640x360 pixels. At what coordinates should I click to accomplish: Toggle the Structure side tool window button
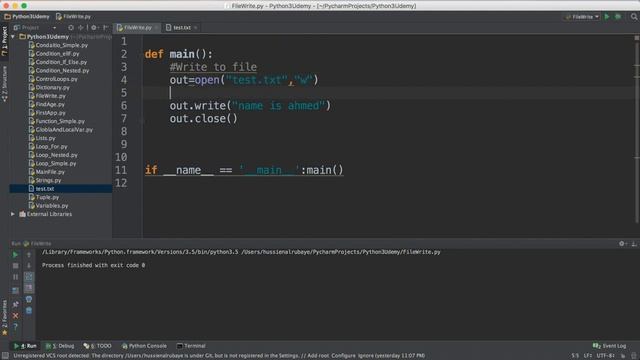coord(4,84)
